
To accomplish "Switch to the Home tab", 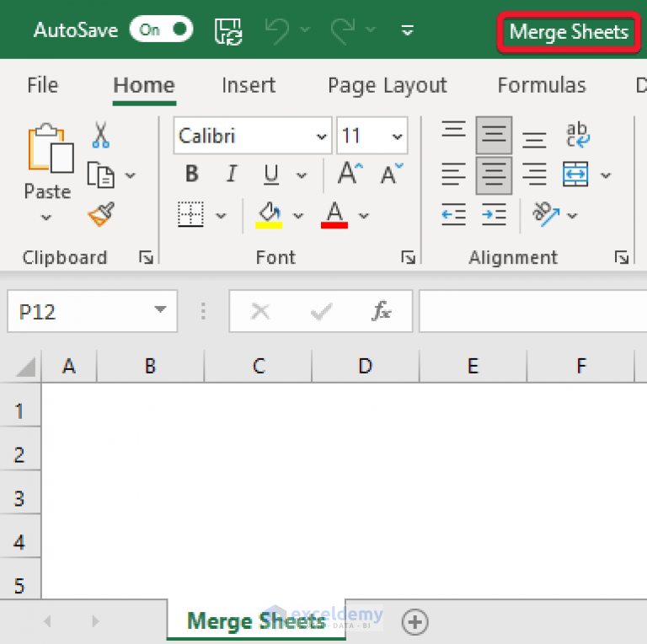I will pos(144,85).
